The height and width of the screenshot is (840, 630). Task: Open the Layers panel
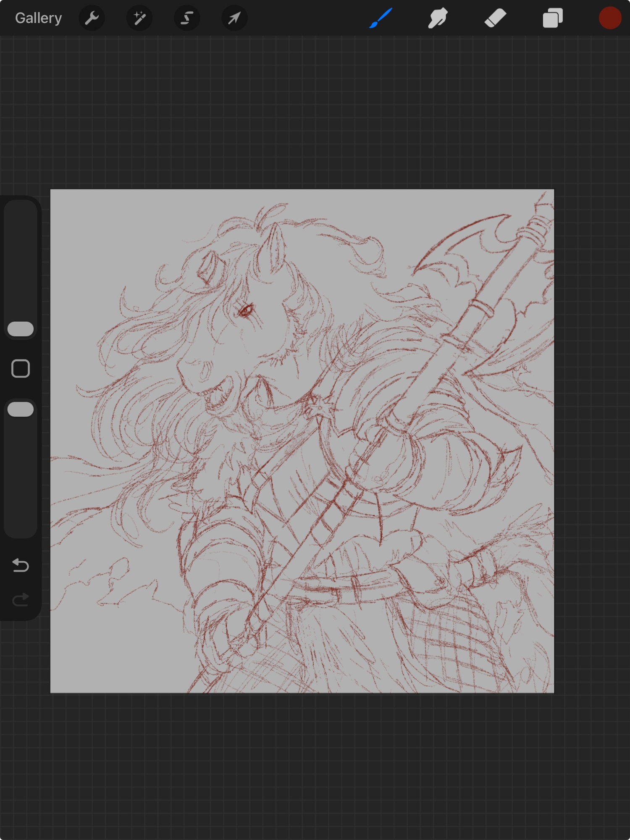[552, 18]
